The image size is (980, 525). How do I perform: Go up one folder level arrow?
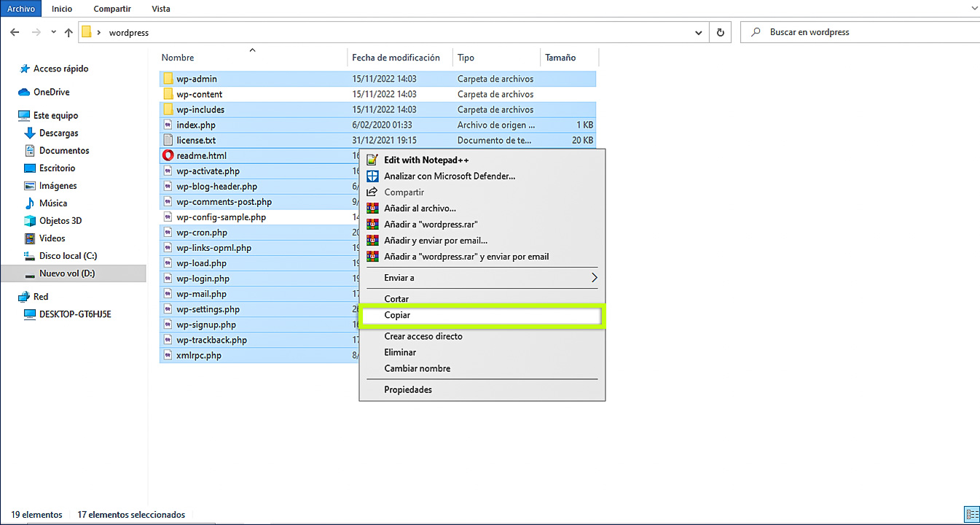pyautogui.click(x=69, y=32)
